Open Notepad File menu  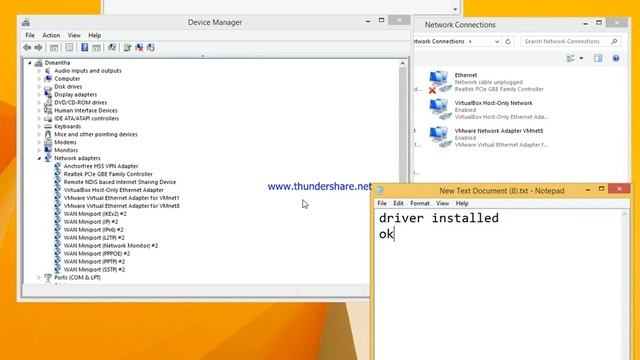coord(382,203)
